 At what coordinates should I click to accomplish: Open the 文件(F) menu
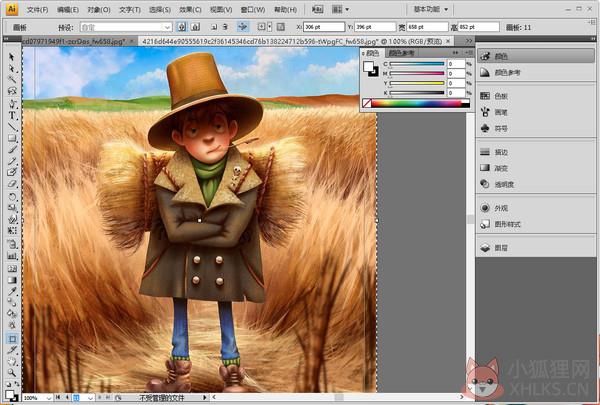[x=38, y=10]
